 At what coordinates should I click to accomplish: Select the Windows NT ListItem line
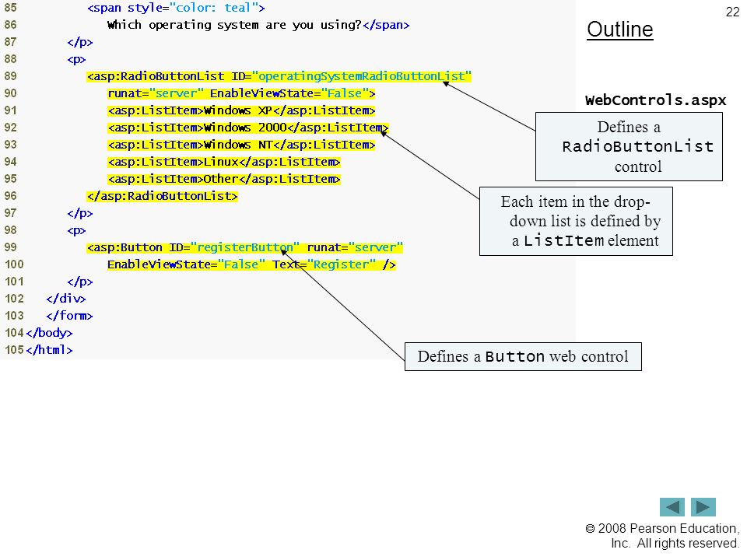click(241, 145)
